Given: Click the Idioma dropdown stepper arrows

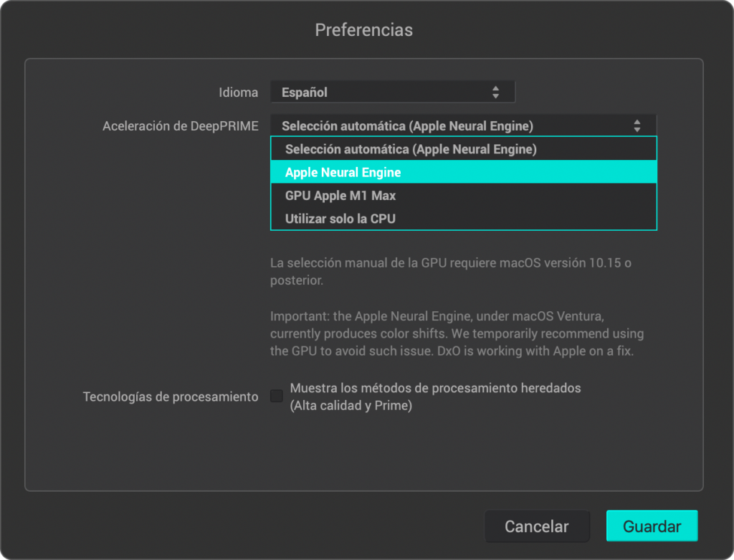Looking at the screenshot, I should pos(495,92).
